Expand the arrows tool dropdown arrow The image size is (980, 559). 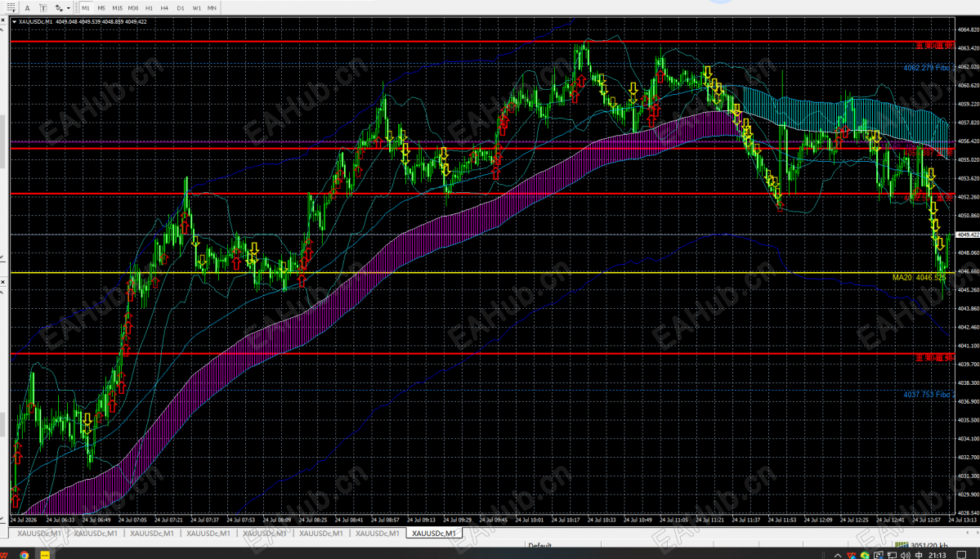[68, 8]
